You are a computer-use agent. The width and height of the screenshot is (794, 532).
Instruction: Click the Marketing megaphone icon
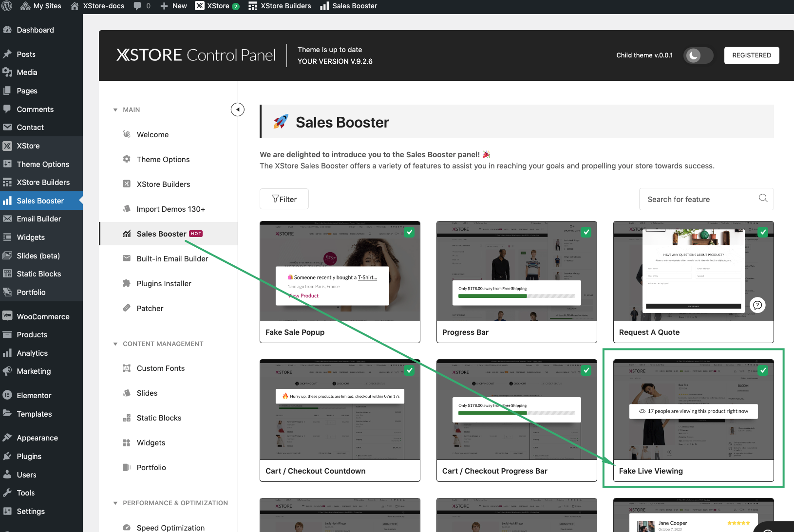click(x=7, y=371)
